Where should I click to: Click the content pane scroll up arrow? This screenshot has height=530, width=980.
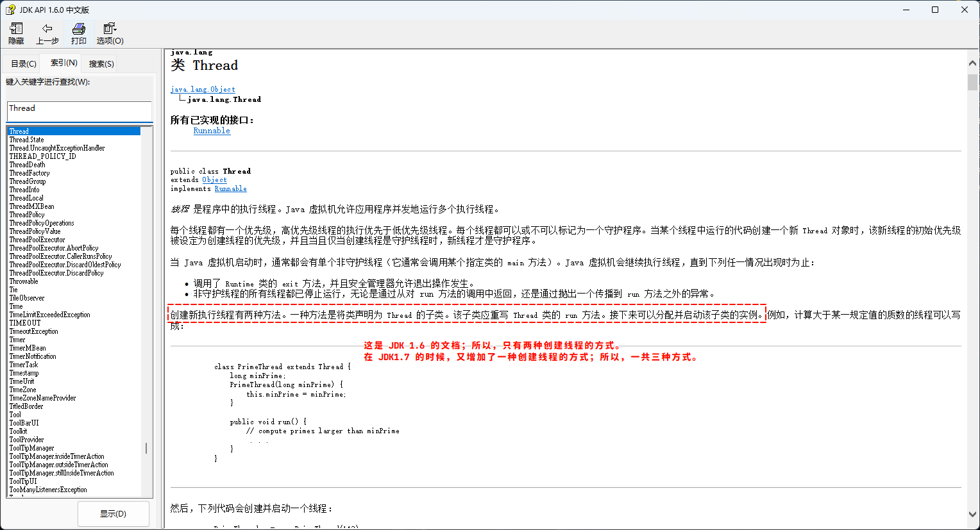coord(972,63)
